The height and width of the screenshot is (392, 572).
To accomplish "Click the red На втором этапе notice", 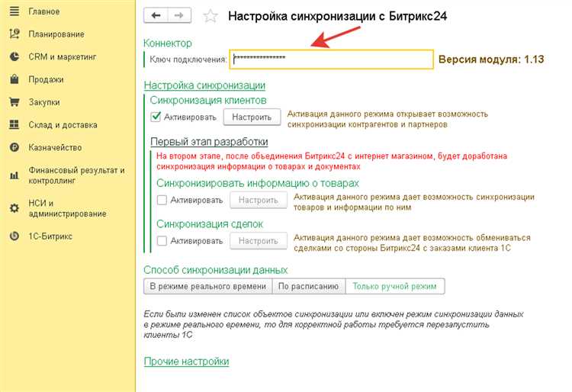I will click(x=332, y=161).
